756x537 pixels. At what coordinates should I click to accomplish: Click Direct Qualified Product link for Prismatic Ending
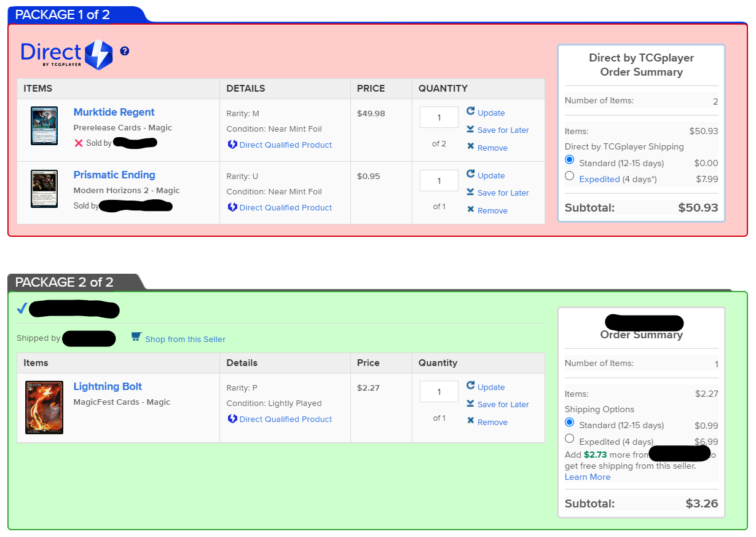[x=286, y=207]
